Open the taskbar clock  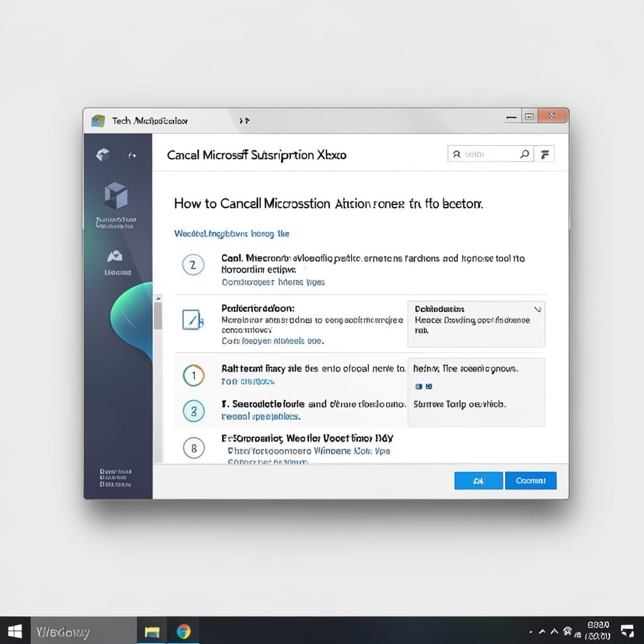click(x=598, y=631)
